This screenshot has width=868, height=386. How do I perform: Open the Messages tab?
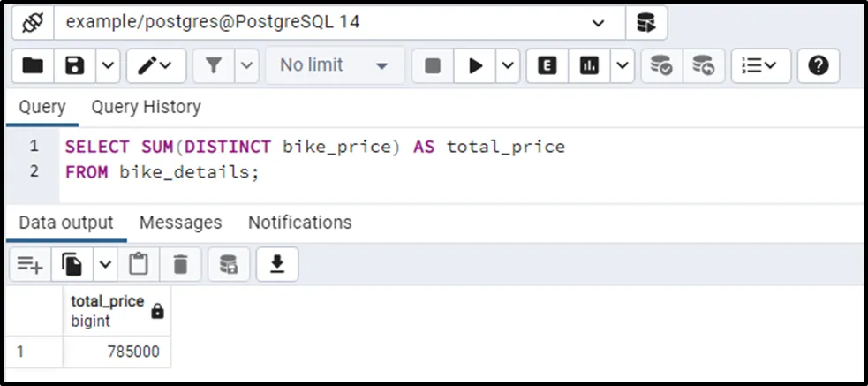pos(180,222)
